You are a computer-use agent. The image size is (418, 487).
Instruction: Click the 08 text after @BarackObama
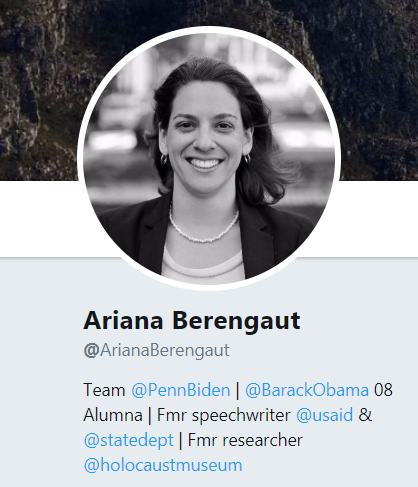(x=383, y=390)
